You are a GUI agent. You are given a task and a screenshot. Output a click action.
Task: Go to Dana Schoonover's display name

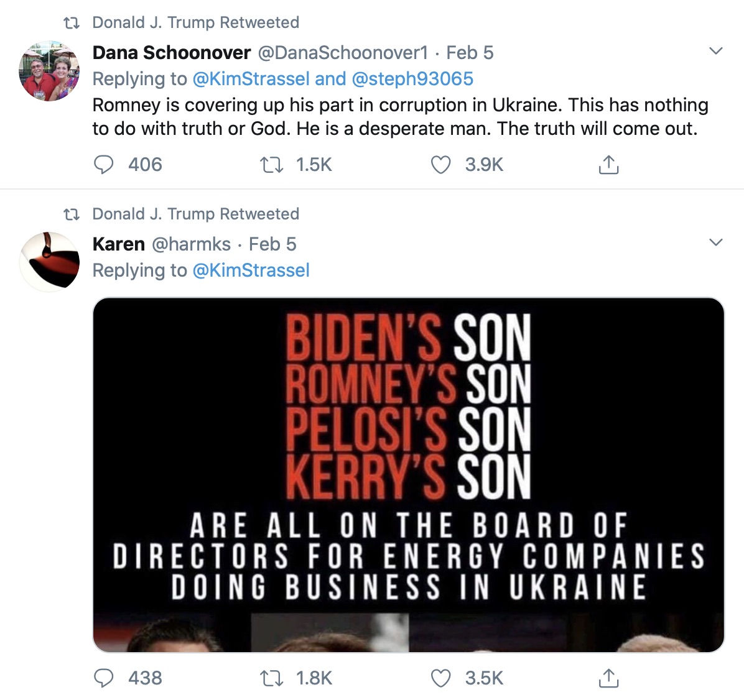tap(171, 53)
